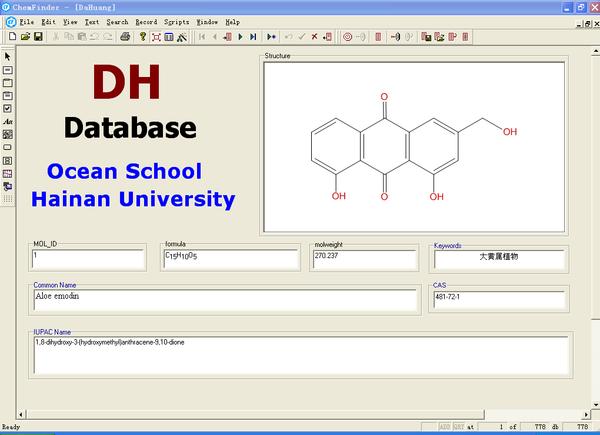Click the vertical scrollbar up arrow
Image resolution: width=600 pixels, height=435 pixels.
tap(596, 51)
